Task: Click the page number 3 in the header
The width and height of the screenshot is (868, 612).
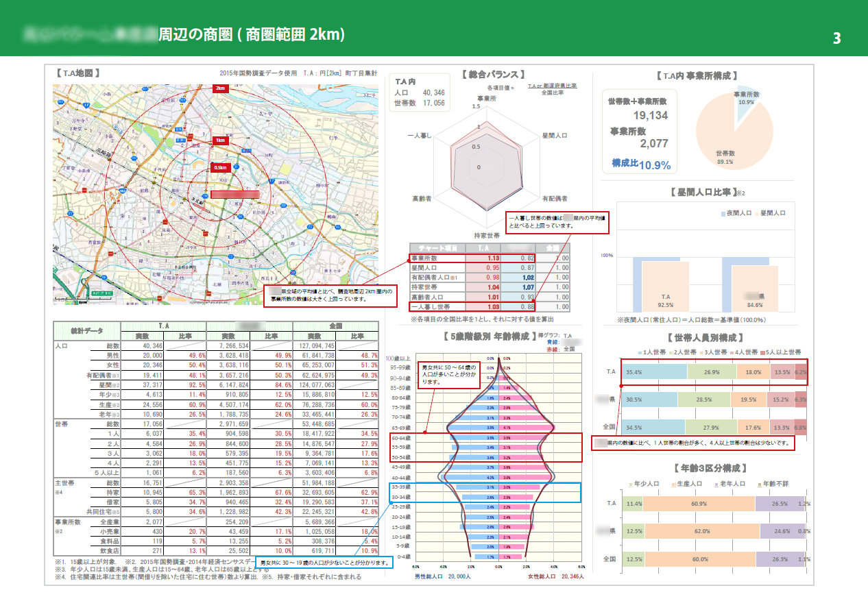Action: [836, 38]
